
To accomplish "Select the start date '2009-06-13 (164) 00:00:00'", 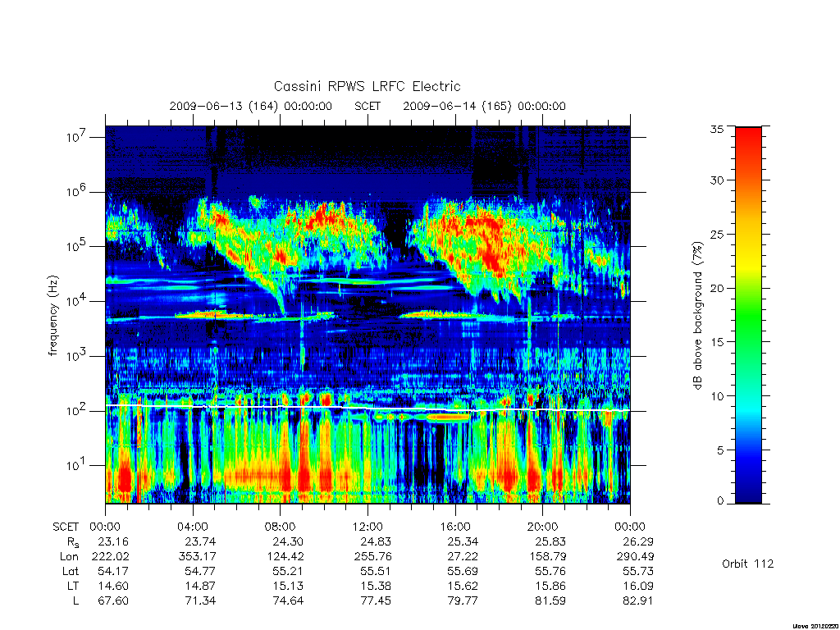I will point(251,106).
